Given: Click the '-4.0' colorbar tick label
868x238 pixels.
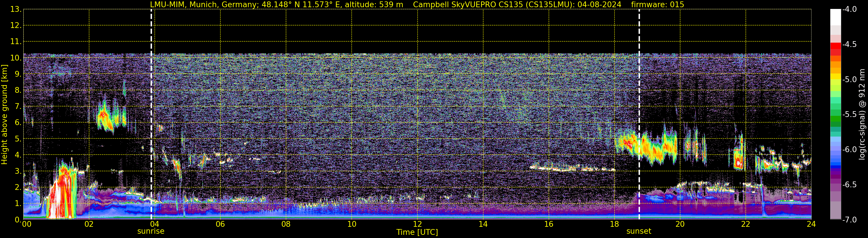Looking at the screenshot, I should (x=849, y=9).
